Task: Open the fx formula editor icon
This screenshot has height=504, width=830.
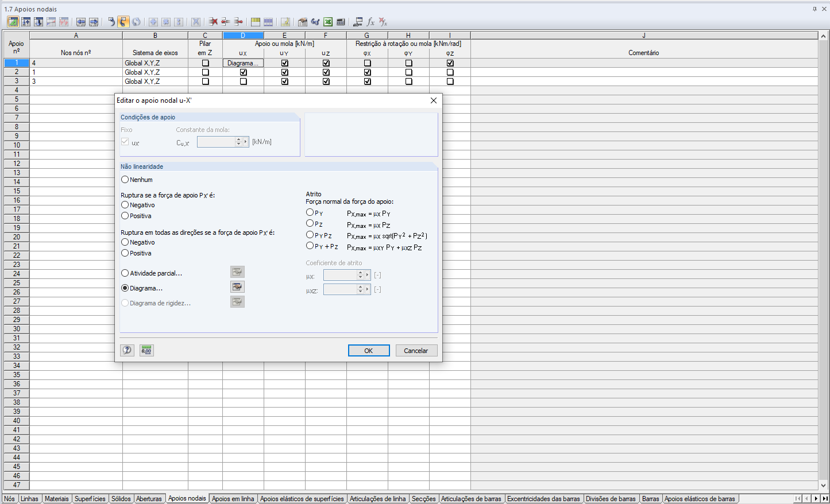Action: [x=370, y=22]
